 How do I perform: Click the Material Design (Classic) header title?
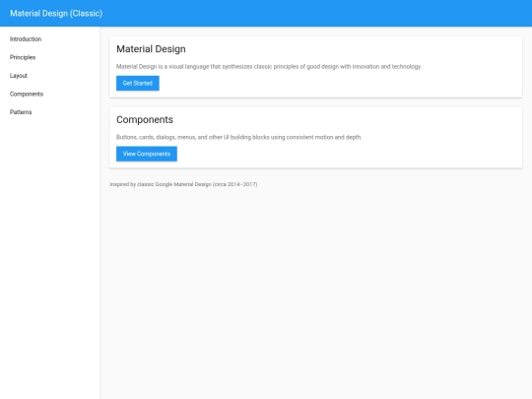[56, 13]
